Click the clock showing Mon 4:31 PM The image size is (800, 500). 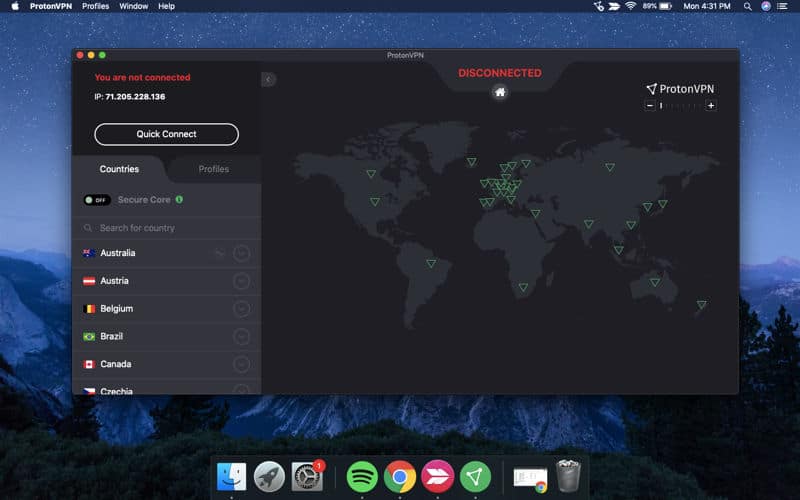click(x=707, y=6)
